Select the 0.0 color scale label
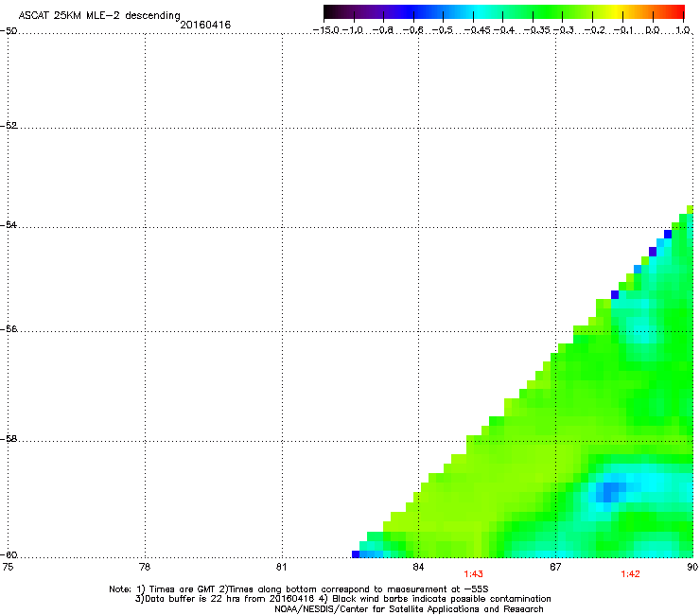 point(653,30)
